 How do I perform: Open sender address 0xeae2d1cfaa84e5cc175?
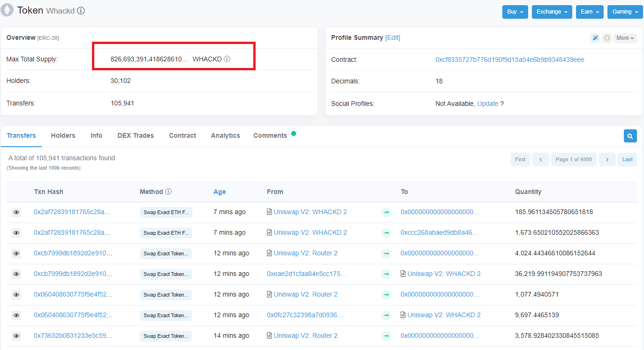pos(307,274)
